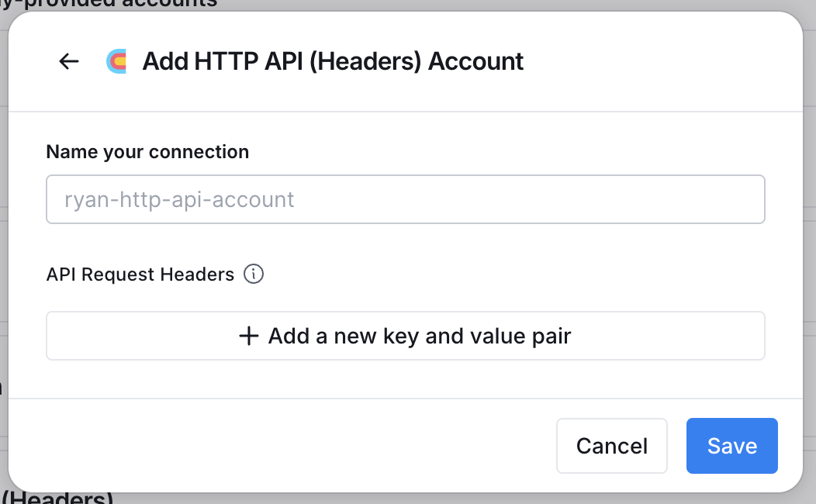The width and height of the screenshot is (816, 504).
Task: Click the 'key and value pair' text
Action: point(477,337)
